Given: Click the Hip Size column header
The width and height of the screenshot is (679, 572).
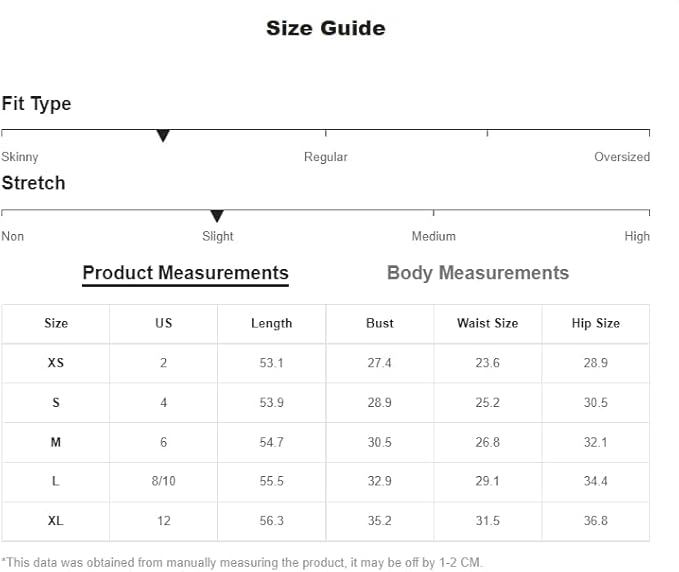Looking at the screenshot, I should click(595, 323).
